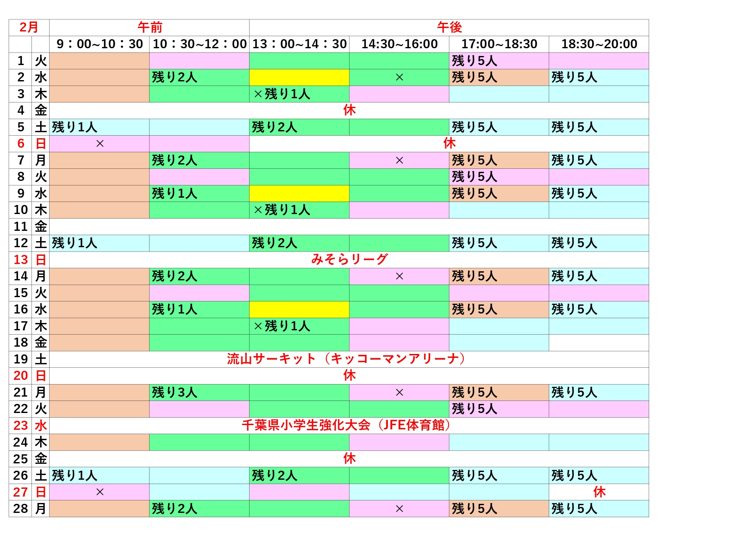This screenshot has width=756, height=534.
Task: Click 残り2人 on Saturday the 12th
Action: point(275,243)
